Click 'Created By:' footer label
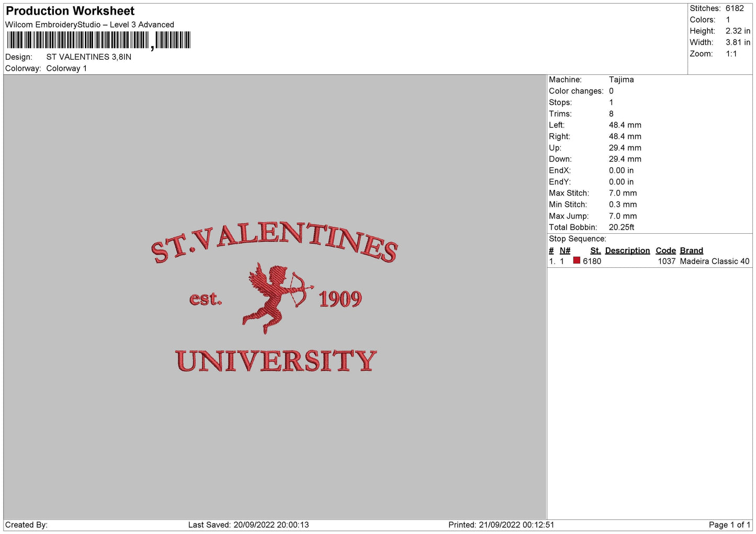 [x=26, y=525]
